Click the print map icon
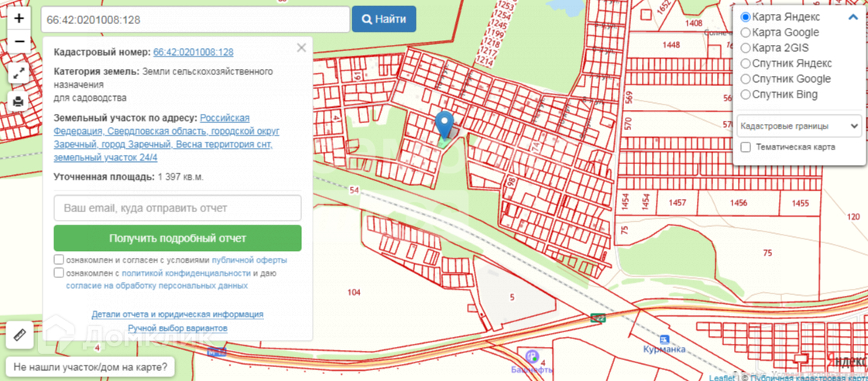Viewport: 868px width, 381px height. pyautogui.click(x=19, y=101)
